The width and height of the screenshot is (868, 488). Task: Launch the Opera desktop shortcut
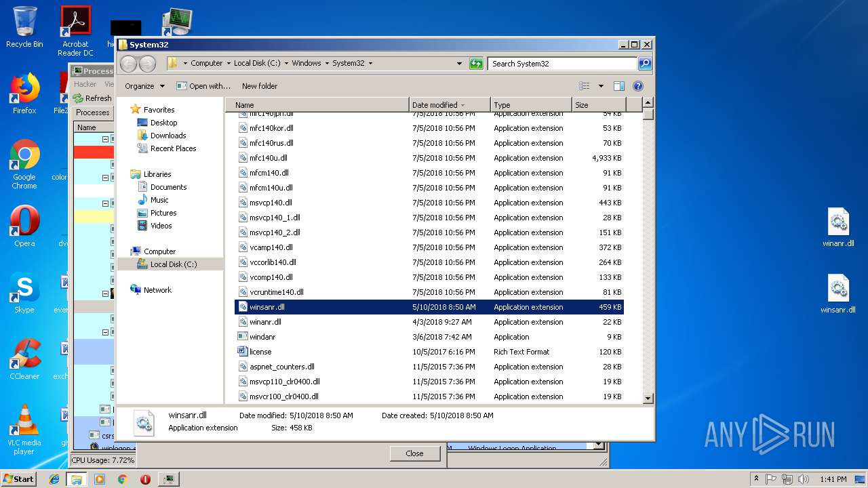(x=24, y=227)
